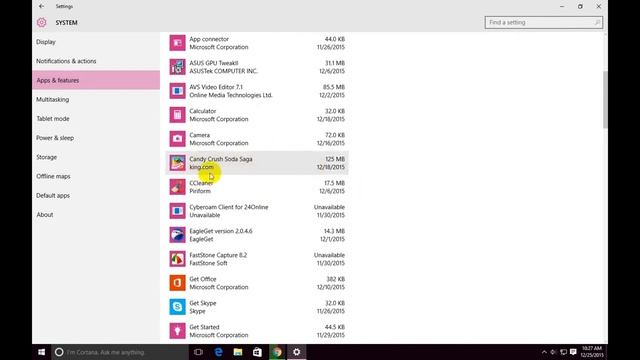Click the Get Skype name text
The width and height of the screenshot is (640, 360).
(x=203, y=303)
